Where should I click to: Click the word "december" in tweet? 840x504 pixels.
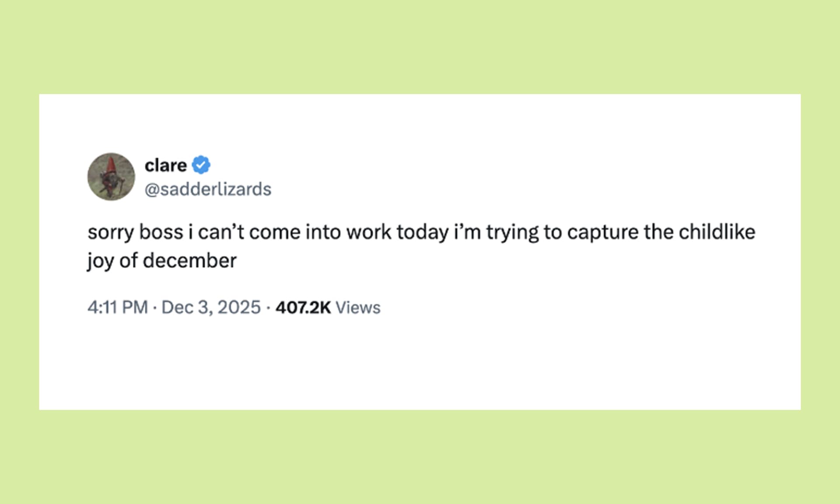click(x=189, y=261)
